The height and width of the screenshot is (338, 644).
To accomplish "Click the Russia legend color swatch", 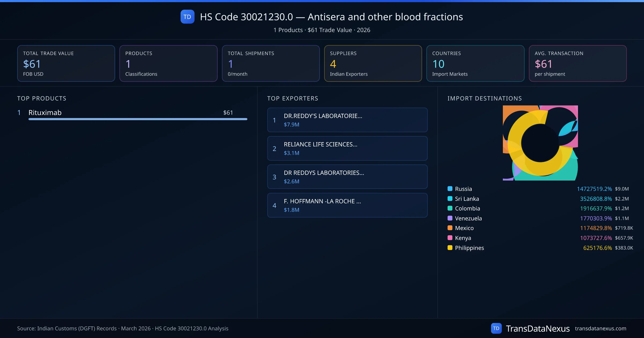I will 450,189.
